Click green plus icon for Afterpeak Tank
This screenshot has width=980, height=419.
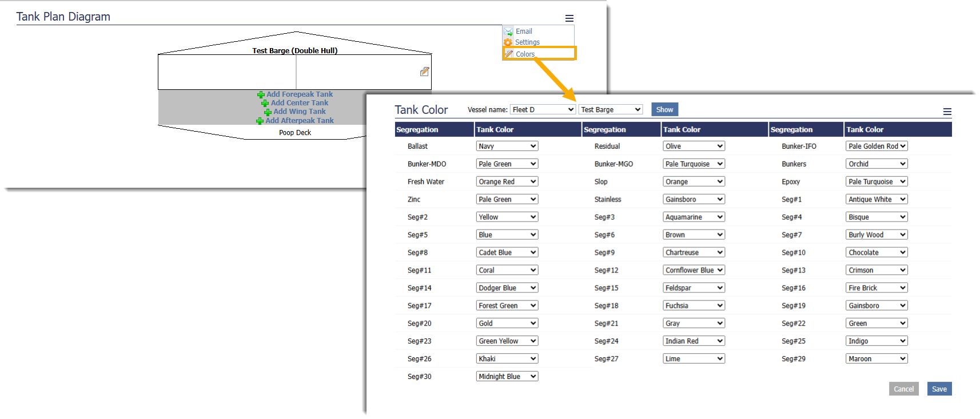[260, 121]
